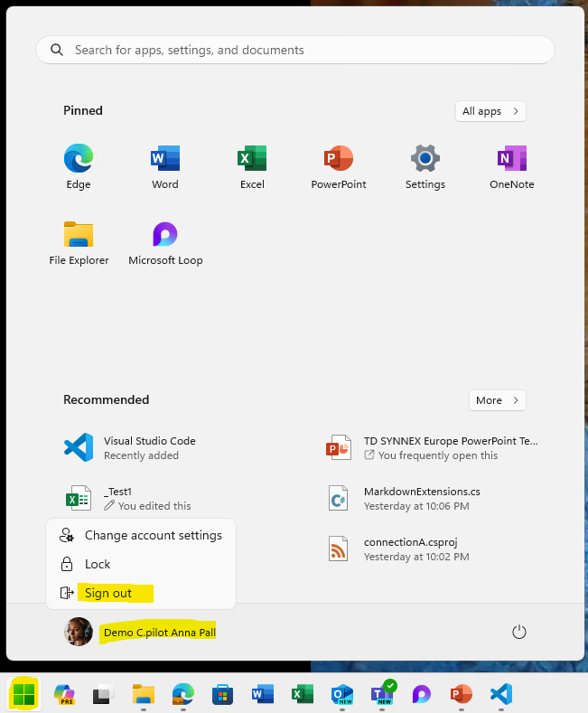Screen dimensions: 588x713
Task: Open MarkdownExtensions.cs file
Action: point(404,498)
